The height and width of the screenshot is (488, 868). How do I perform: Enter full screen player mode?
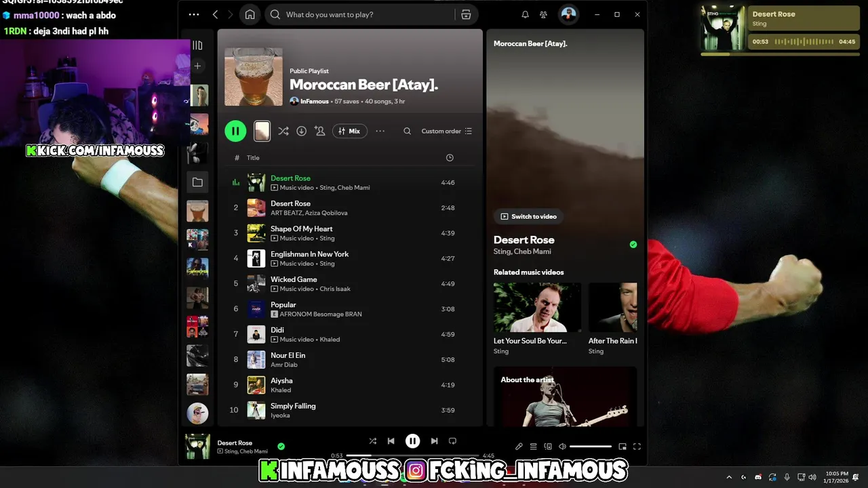(637, 447)
